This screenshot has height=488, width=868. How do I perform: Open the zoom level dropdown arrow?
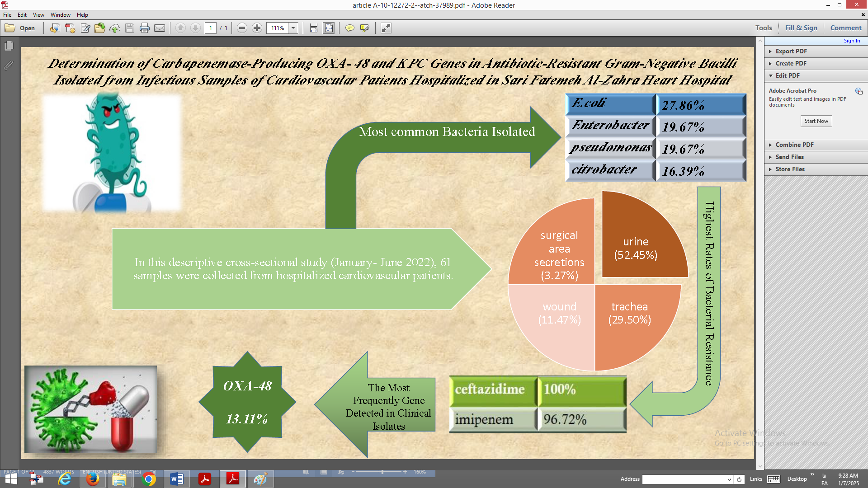[x=293, y=28]
